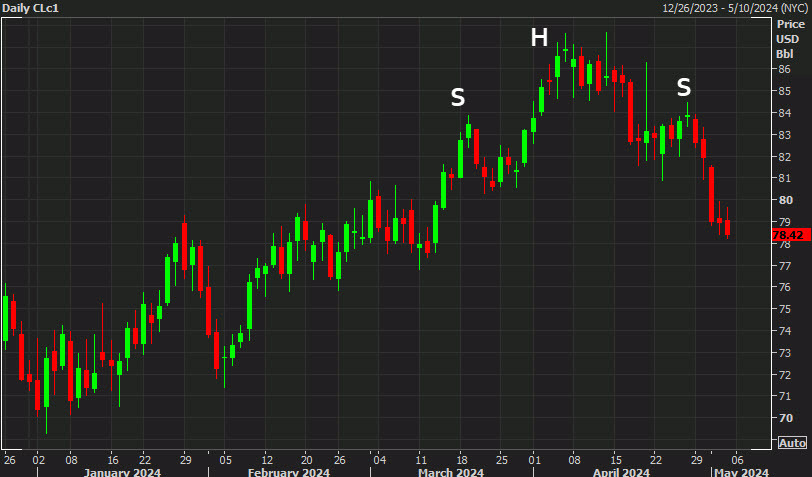Click the April 2024 month label
This screenshot has height=477, width=812.
(621, 472)
